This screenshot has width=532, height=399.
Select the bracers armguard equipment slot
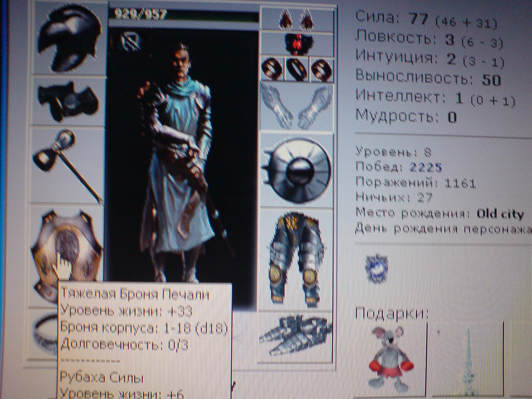coord(68,101)
